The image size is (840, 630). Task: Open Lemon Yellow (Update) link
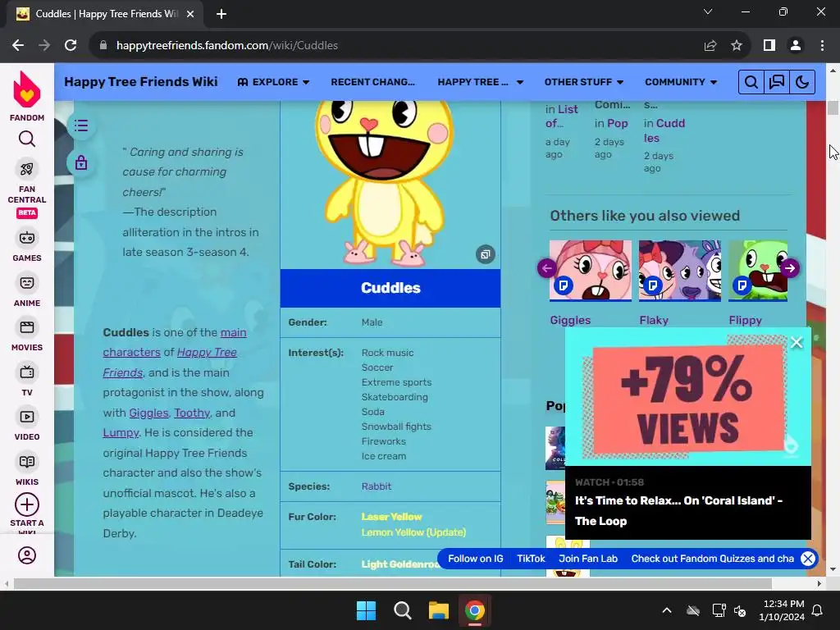(x=413, y=532)
